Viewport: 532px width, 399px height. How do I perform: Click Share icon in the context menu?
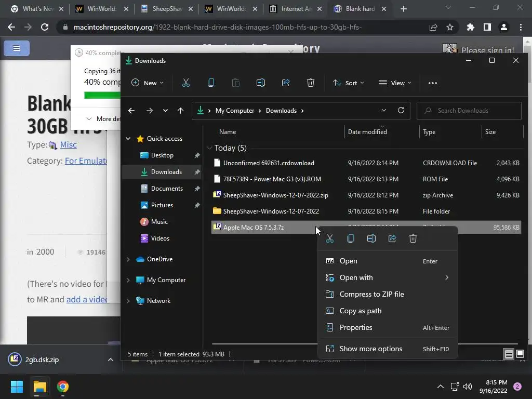point(392,238)
